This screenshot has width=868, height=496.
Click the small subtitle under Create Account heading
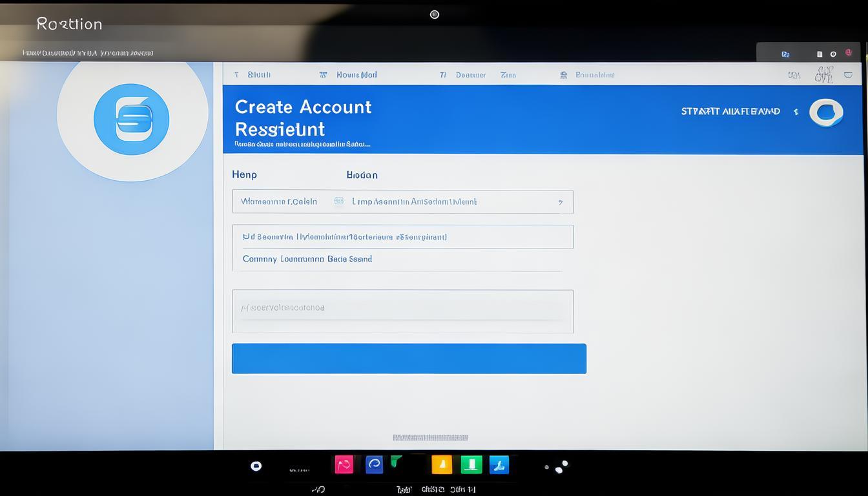click(x=302, y=144)
